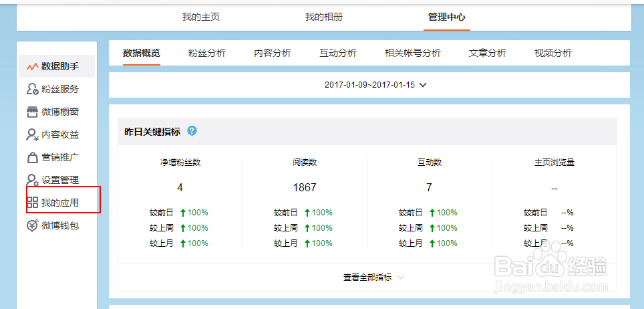Screen dimensions: 644x309
Task: Click 较上月 under 互动数
Action: (x=411, y=243)
